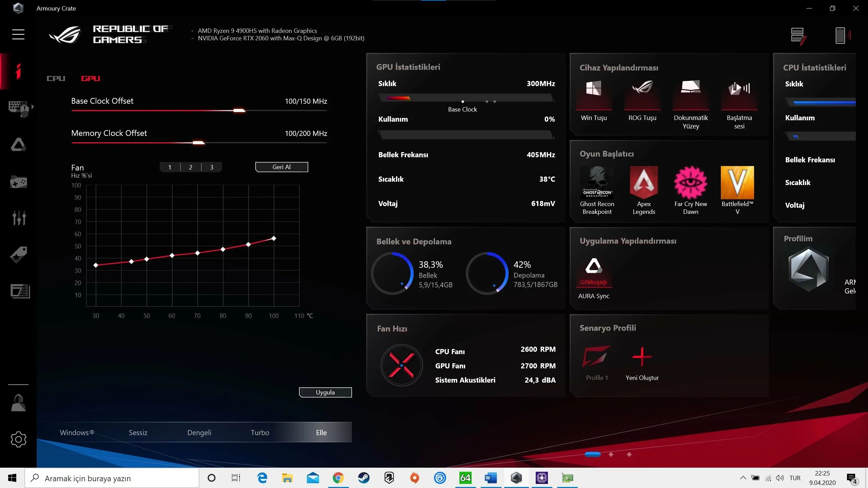This screenshot has width=868, height=488.
Task: Show hidden system tray icons
Action: click(743, 478)
